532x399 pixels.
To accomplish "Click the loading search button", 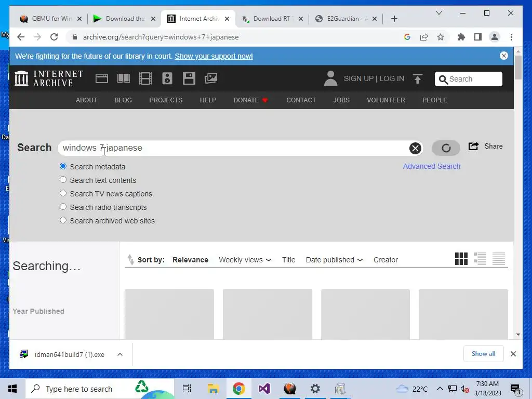I will (446, 148).
